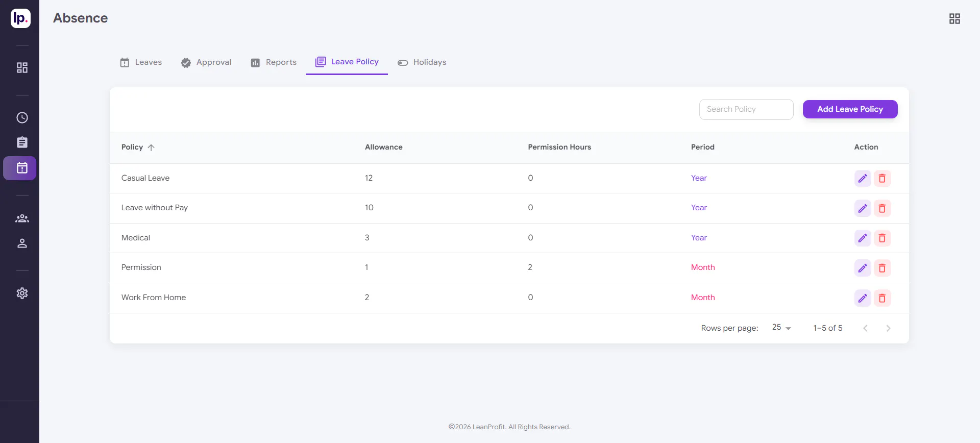980x443 pixels.
Task: Switch to the Holidays tab
Action: point(422,62)
